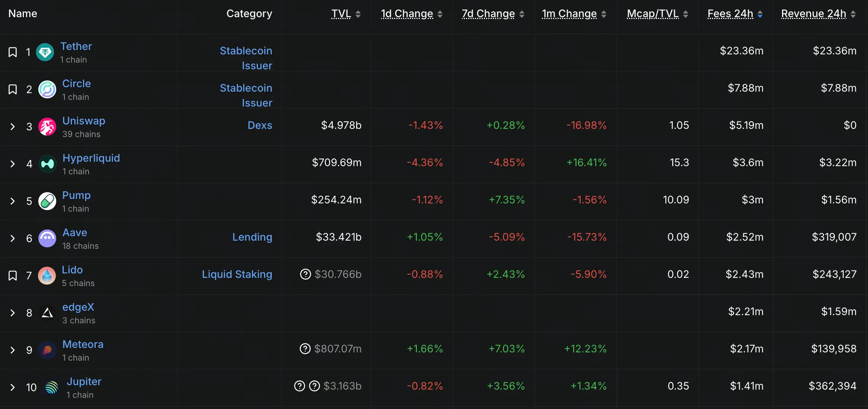Expand the Jupiter row chevron
This screenshot has height=409, width=868.
[13, 387]
